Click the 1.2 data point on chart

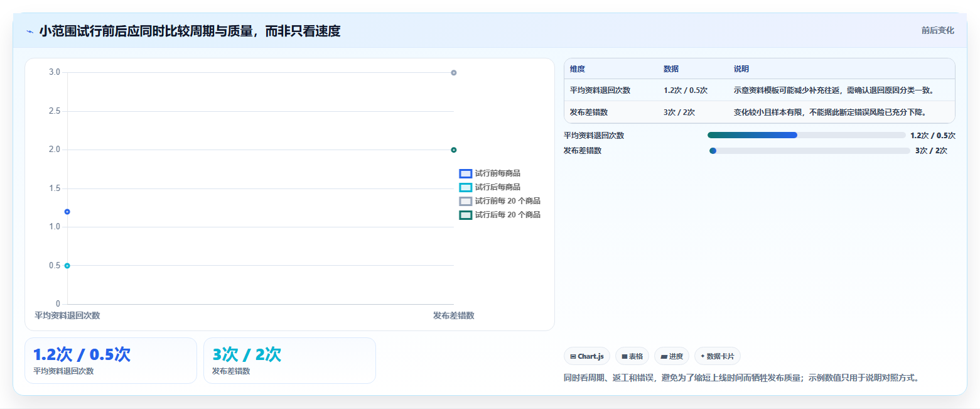(x=67, y=212)
